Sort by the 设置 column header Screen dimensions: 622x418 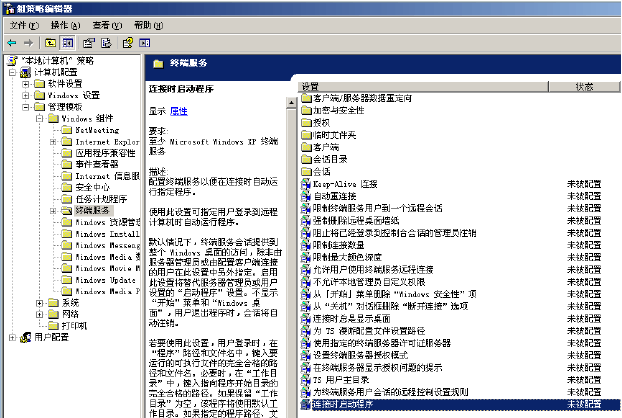(x=423, y=86)
